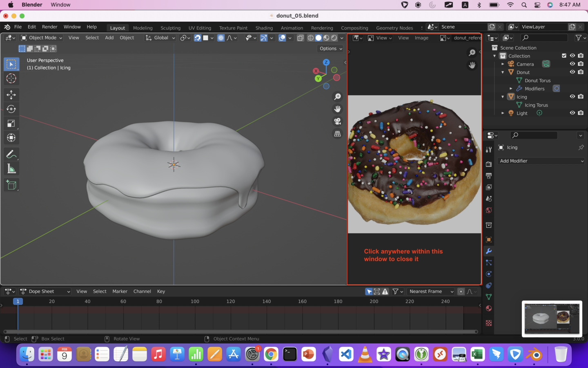Open the Material Properties tab

(489, 308)
